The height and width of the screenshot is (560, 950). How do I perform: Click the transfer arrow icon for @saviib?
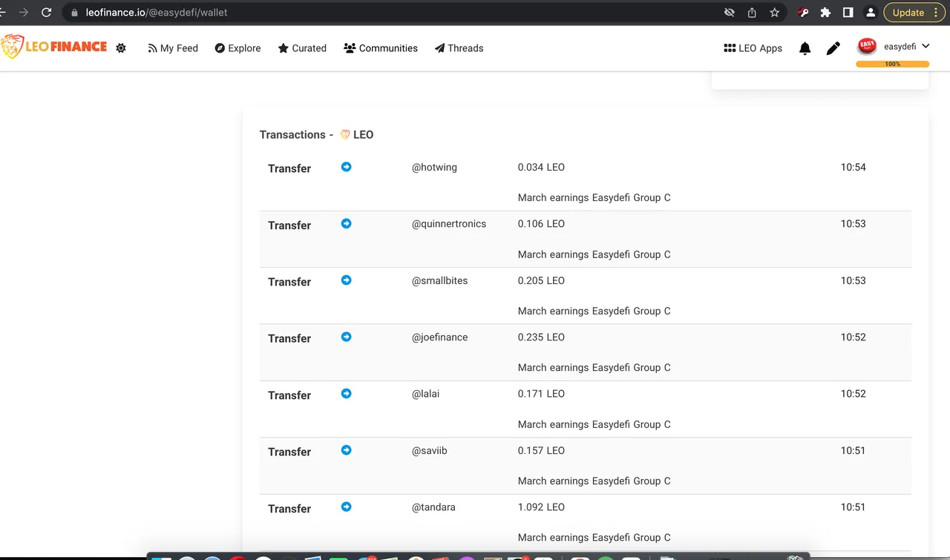tap(346, 450)
